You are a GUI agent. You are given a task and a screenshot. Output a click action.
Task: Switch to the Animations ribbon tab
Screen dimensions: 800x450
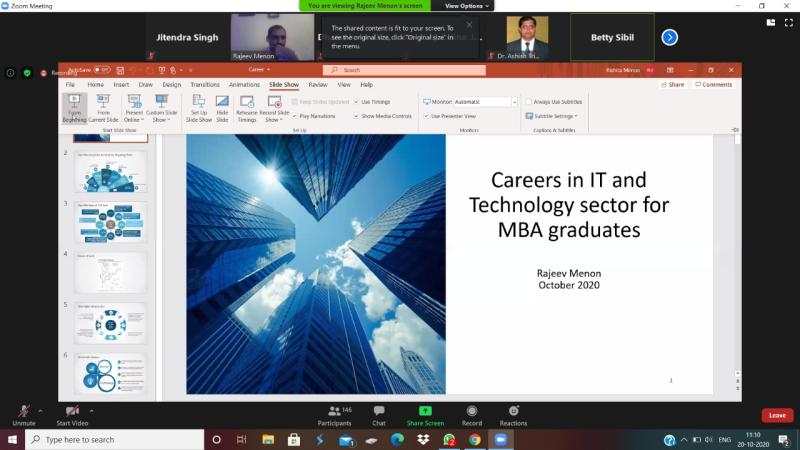[x=244, y=85]
